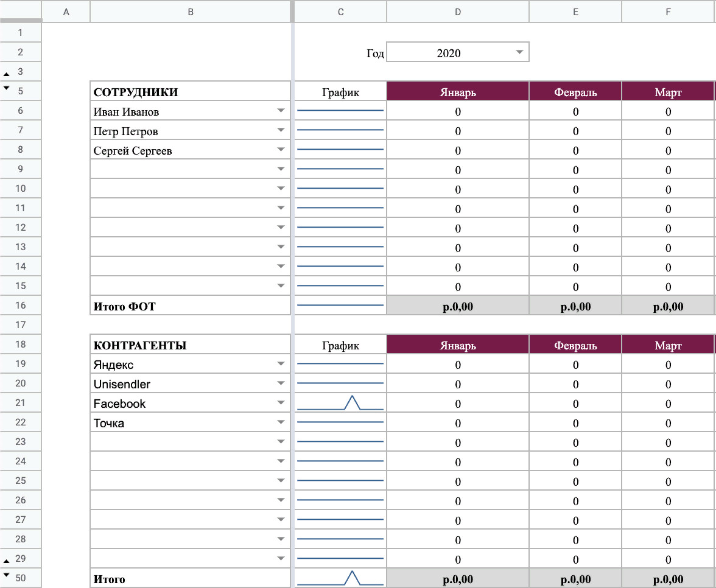Expand hidden rows above row 50

coord(6,575)
